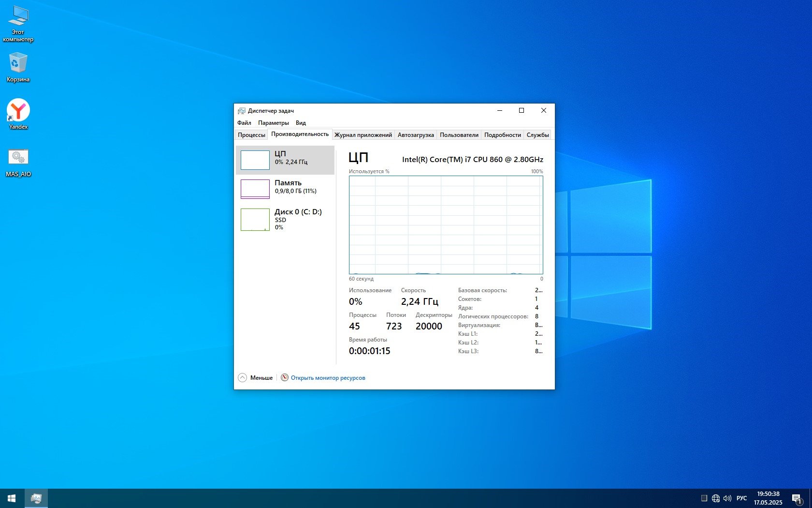The width and height of the screenshot is (812, 508).
Task: Collapse view with the Меньше button
Action: [256, 378]
